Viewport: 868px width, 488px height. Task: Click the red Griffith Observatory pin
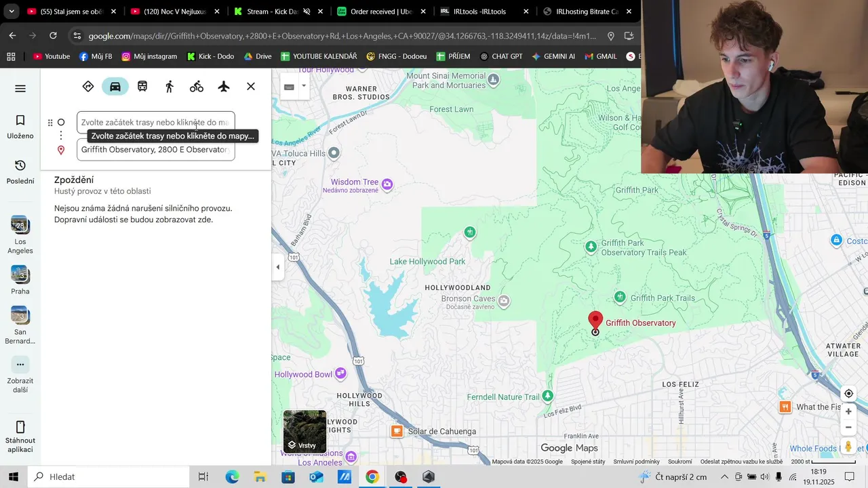point(595,321)
